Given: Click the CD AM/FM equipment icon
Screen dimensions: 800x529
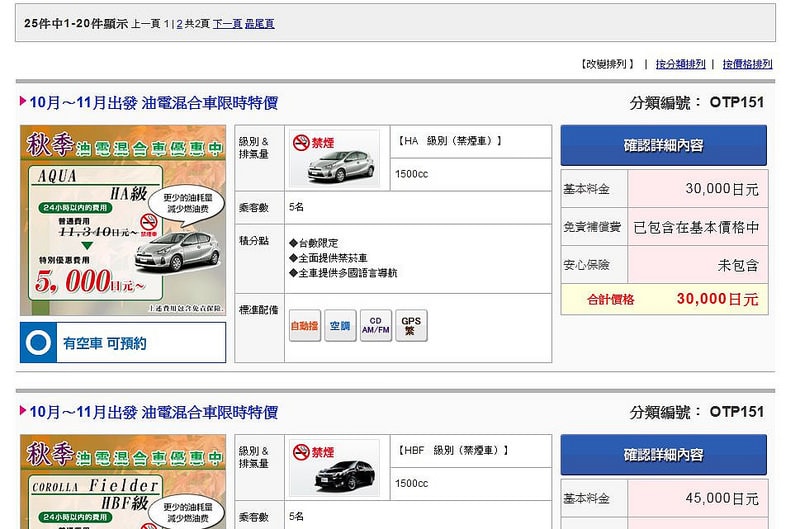Looking at the screenshot, I should point(376,325).
